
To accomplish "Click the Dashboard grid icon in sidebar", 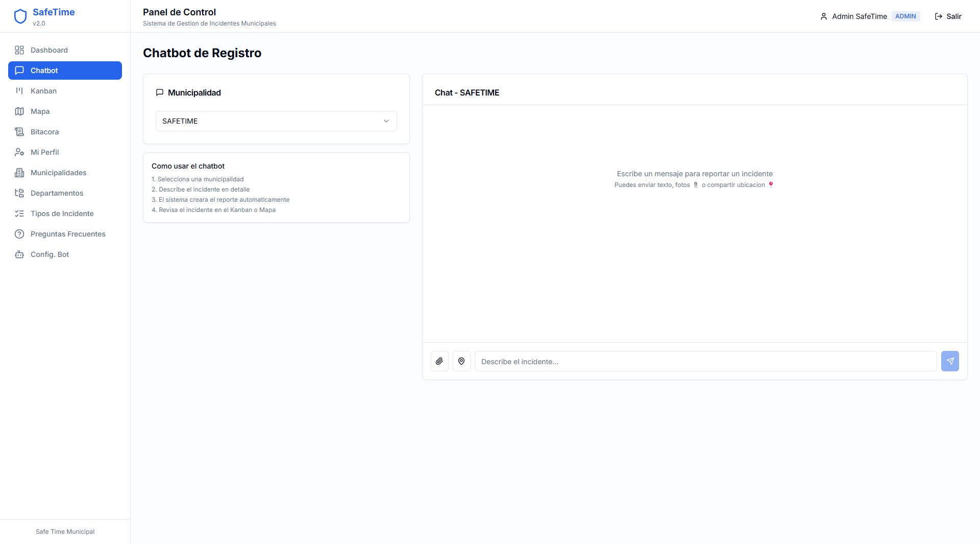I will click(19, 50).
